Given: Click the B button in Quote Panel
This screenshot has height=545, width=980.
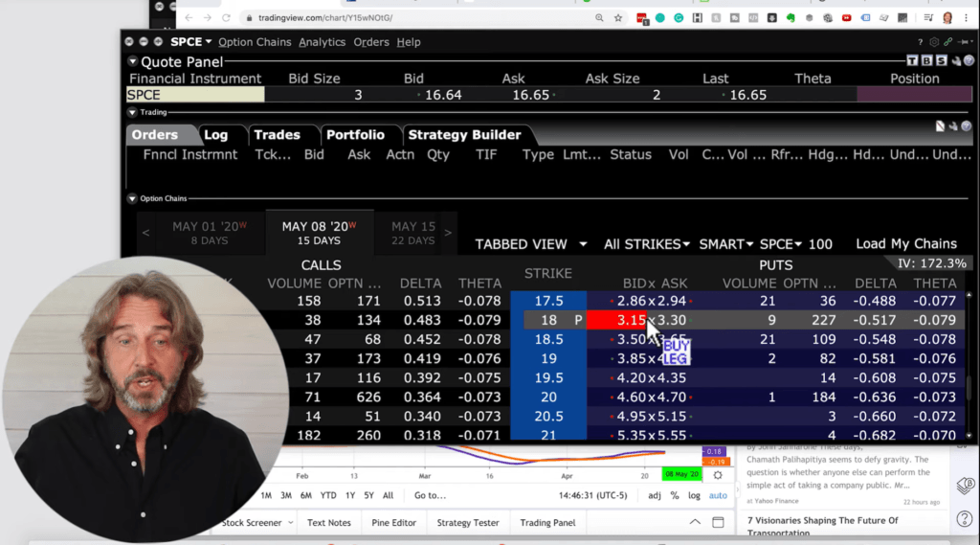Looking at the screenshot, I should [x=926, y=60].
